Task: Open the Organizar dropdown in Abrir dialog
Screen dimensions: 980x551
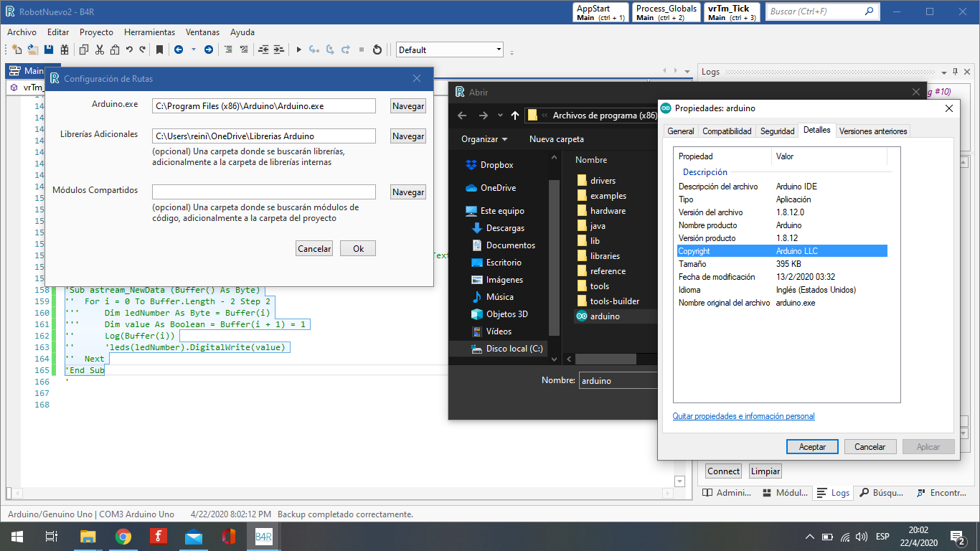Action: click(x=484, y=139)
